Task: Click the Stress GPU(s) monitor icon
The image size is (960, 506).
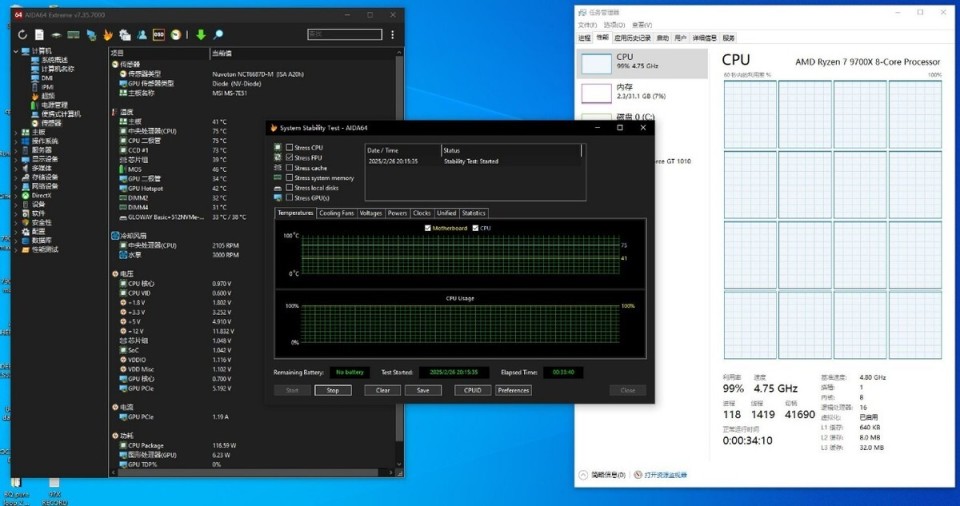Action: click(278, 198)
